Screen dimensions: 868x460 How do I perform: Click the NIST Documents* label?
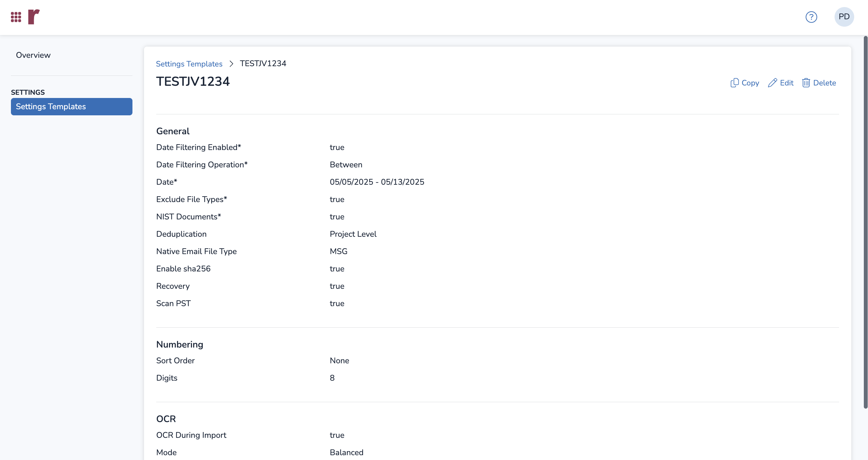click(188, 217)
